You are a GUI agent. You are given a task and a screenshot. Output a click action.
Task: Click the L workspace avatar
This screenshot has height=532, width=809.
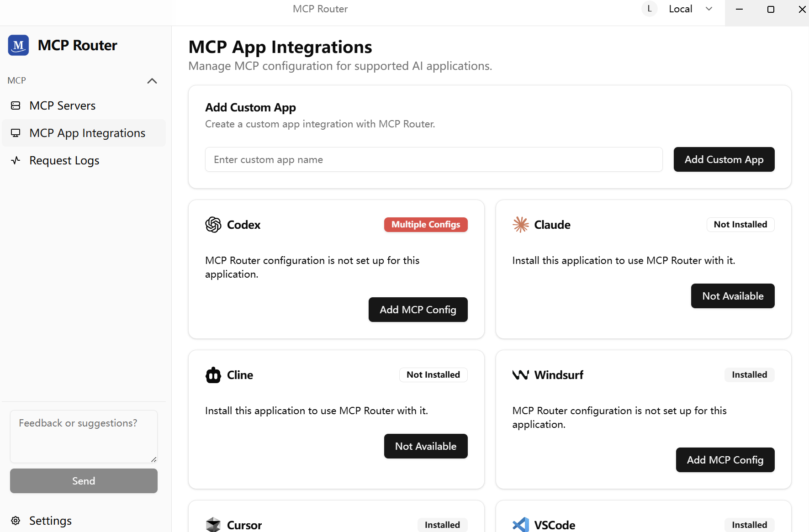point(649,9)
